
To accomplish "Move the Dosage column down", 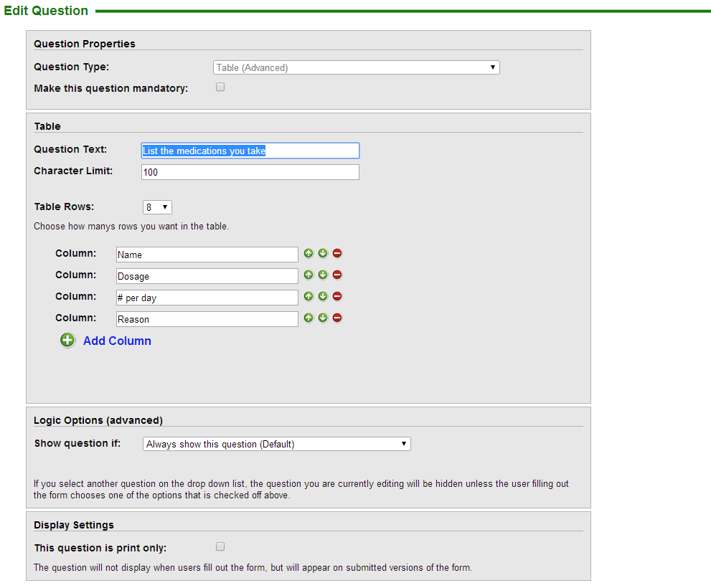I will coord(323,275).
